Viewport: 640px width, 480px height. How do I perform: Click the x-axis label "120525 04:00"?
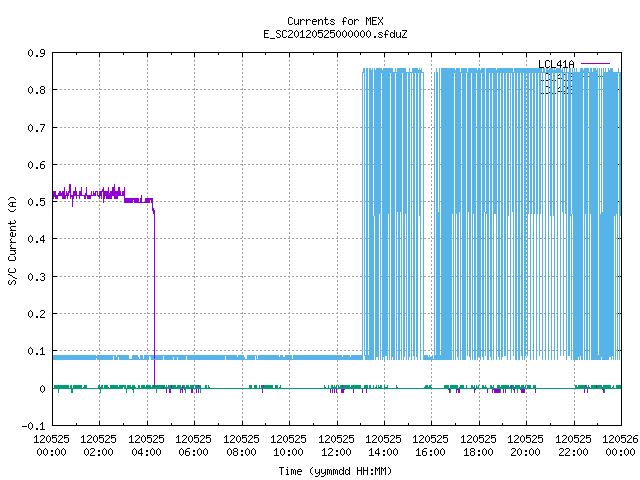pyautogui.click(x=146, y=446)
